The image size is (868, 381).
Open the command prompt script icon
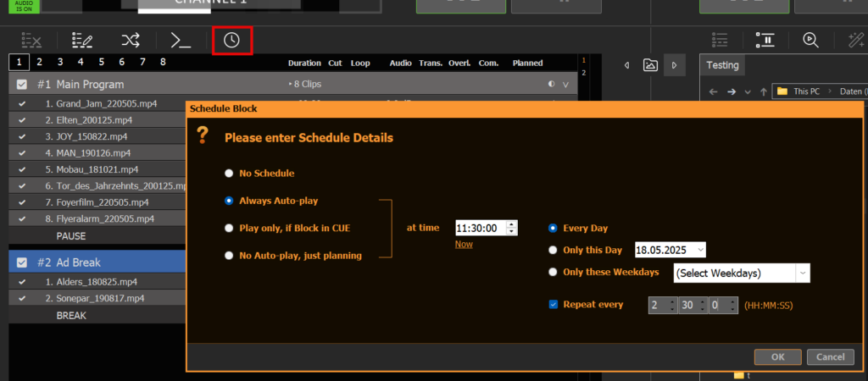(x=181, y=41)
